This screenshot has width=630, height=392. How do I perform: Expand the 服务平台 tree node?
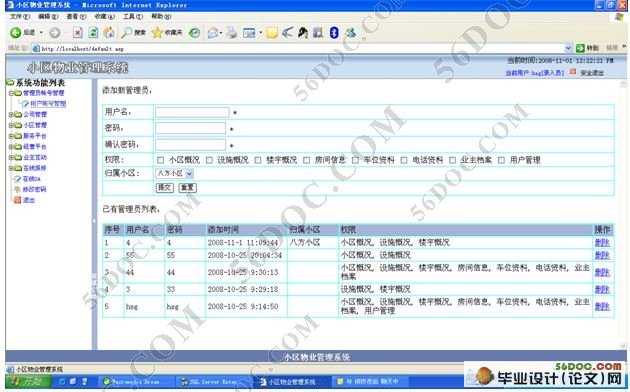(x=11, y=136)
